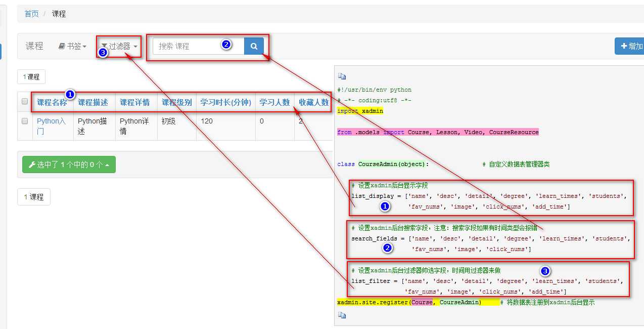Screen dimensions: 644x329
Task: Click the 学习人数 column header
Action: point(274,102)
